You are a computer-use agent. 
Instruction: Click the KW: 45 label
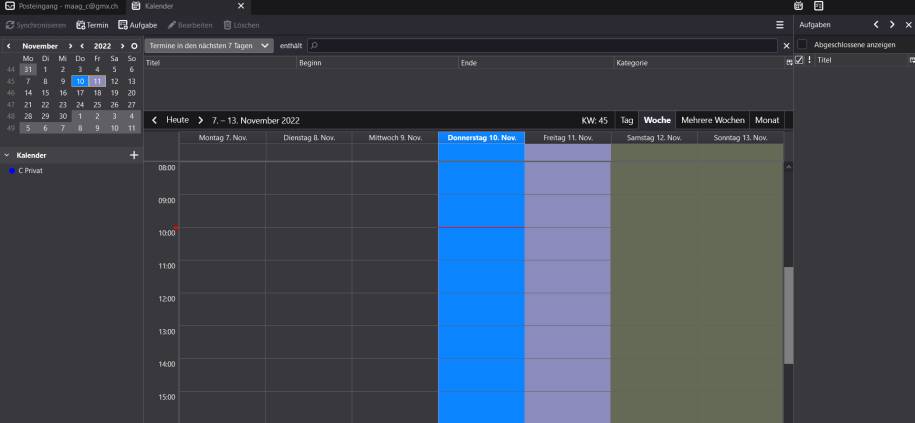(x=595, y=121)
